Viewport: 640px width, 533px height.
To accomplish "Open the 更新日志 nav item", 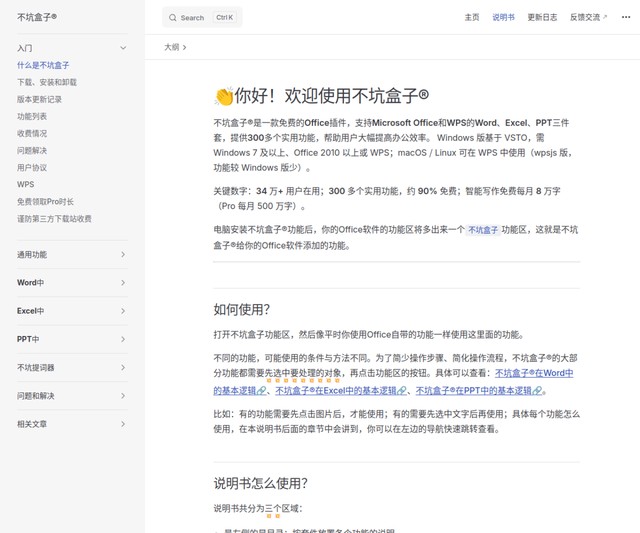I will pyautogui.click(x=542, y=17).
